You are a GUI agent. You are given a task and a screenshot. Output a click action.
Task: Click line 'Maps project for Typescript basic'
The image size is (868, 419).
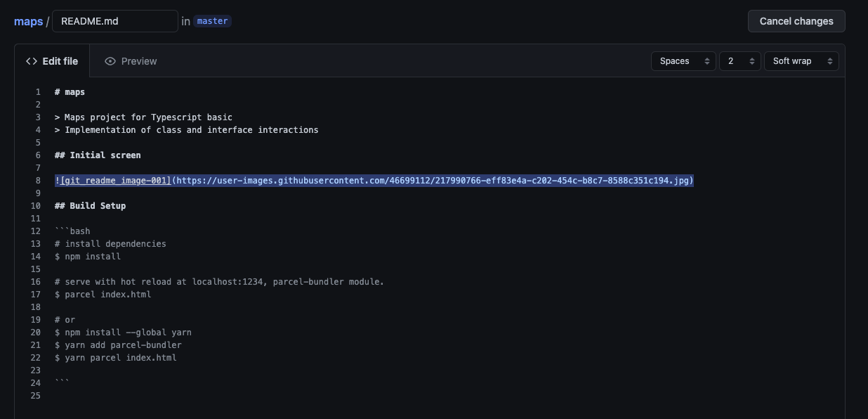click(x=143, y=117)
